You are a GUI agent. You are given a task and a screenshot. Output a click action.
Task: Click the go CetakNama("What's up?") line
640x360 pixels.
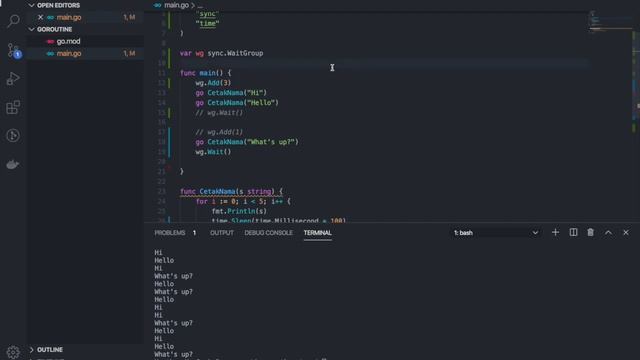pyautogui.click(x=247, y=142)
